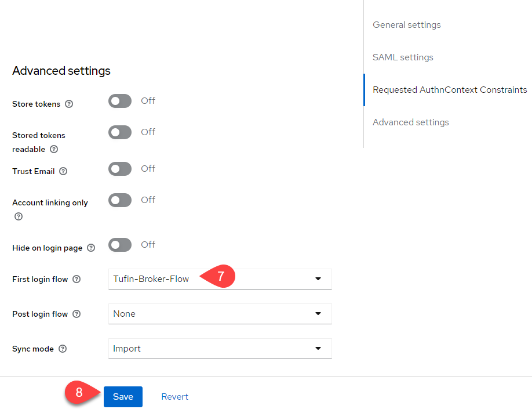Click help icon next to Sync mode
The height and width of the screenshot is (409, 532).
click(x=63, y=349)
